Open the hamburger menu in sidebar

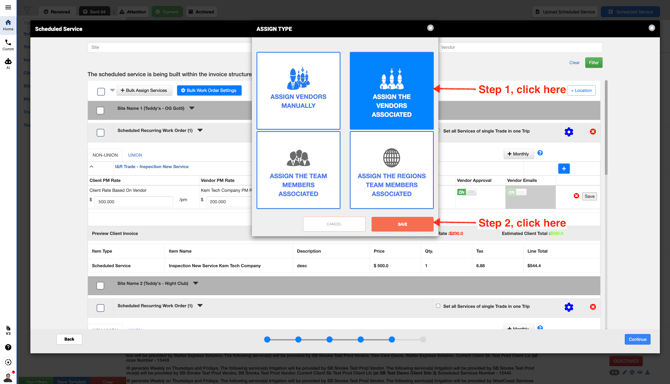[x=8, y=7]
